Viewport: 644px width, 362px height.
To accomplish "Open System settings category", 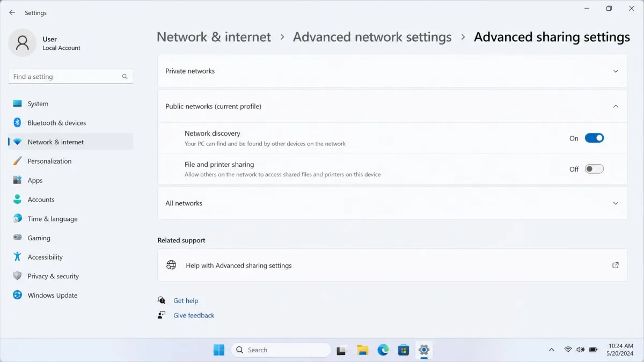I will (x=71, y=104).
